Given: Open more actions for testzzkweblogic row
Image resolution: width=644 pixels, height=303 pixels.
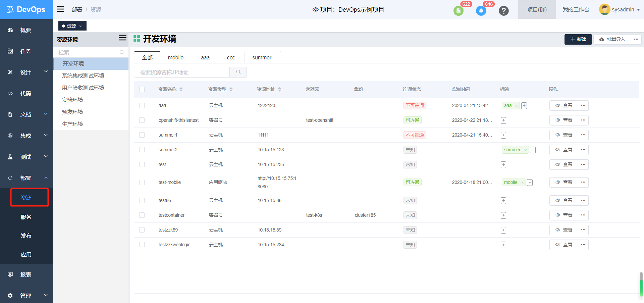Looking at the screenshot, I should (583, 245).
